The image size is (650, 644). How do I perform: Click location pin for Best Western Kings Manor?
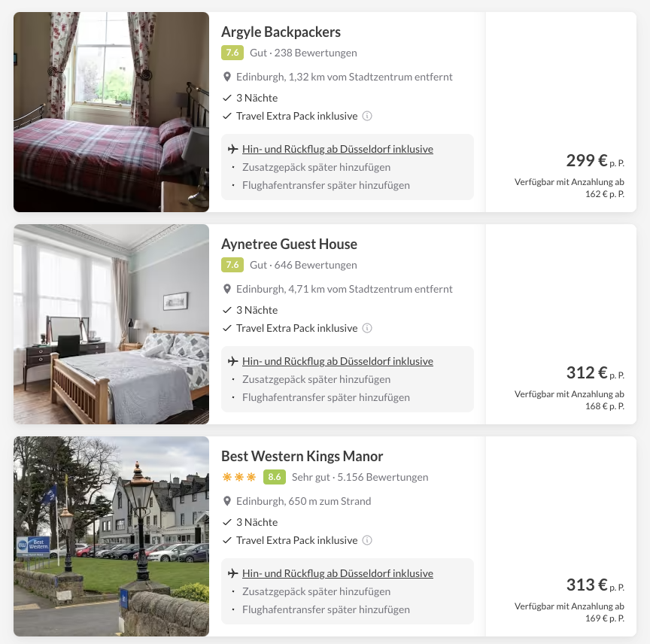click(x=226, y=501)
